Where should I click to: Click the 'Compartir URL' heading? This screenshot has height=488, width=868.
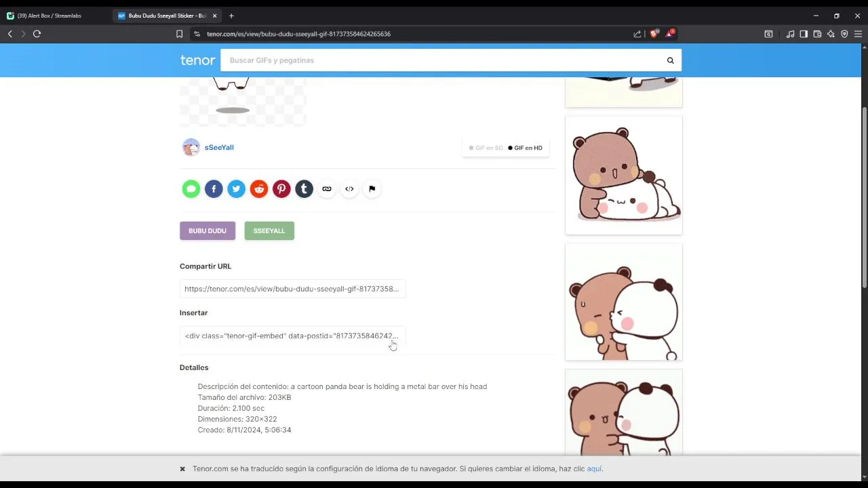[205, 266]
